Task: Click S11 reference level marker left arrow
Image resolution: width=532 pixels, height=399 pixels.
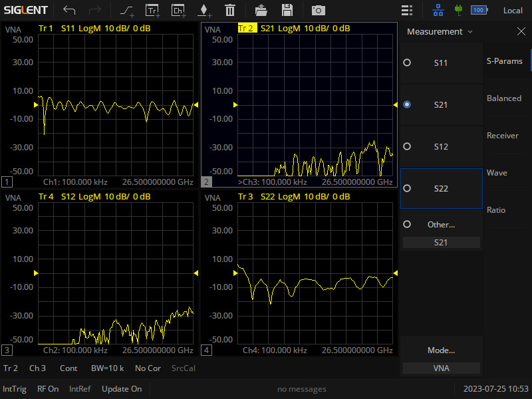Action: [36, 105]
